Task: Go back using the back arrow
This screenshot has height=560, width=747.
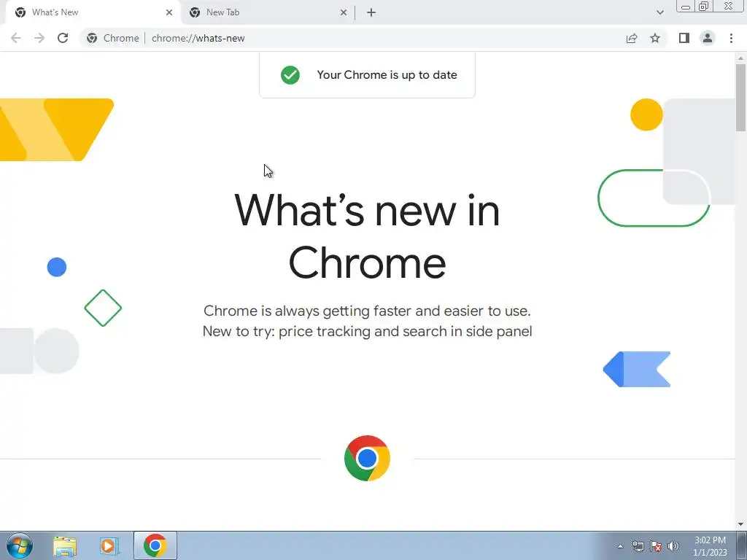Action: (x=16, y=38)
